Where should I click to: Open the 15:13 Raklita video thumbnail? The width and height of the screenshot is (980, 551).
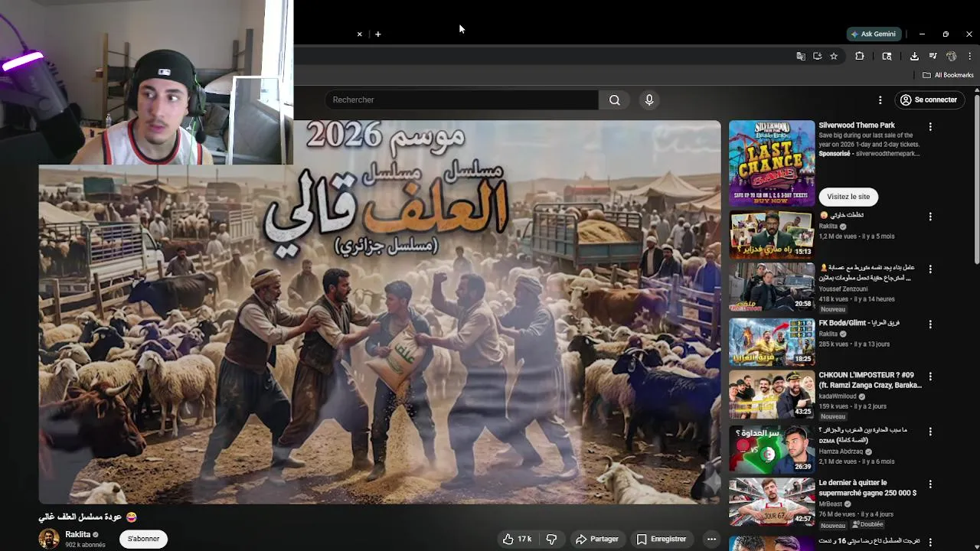772,235
